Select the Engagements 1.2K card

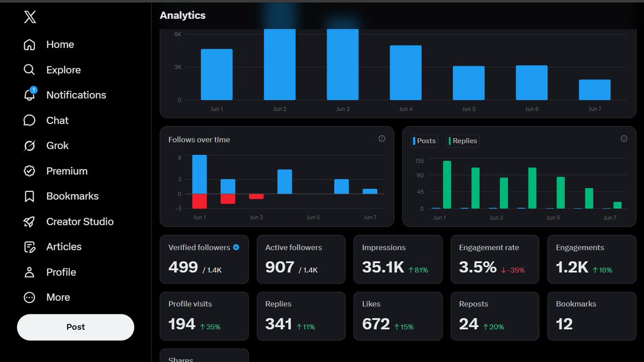(592, 259)
